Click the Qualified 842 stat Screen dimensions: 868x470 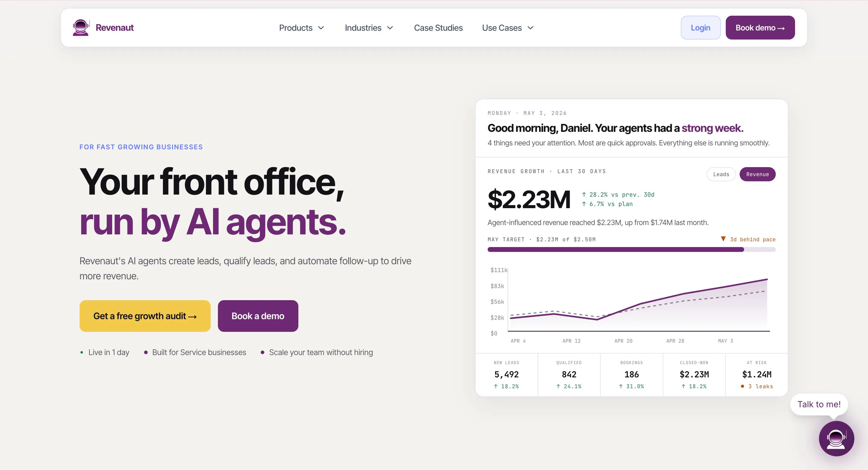pyautogui.click(x=569, y=375)
